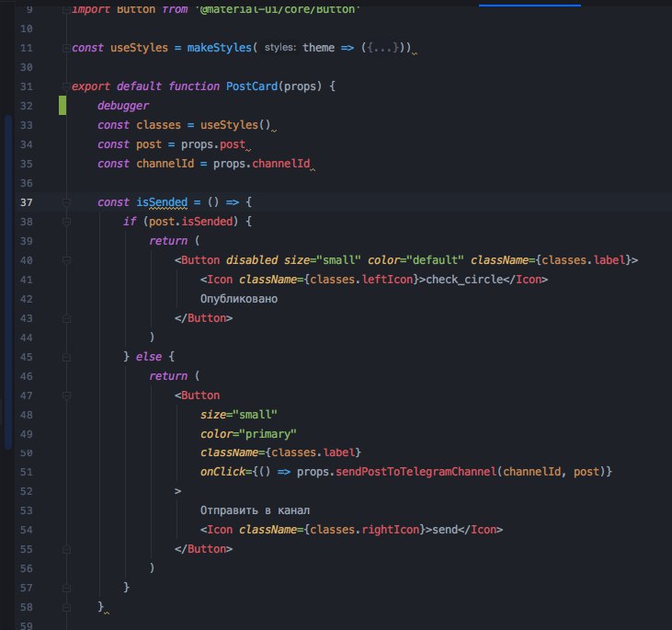The width and height of the screenshot is (672, 630).
Task: Click line number 37 in gutter
Action: [26, 202]
